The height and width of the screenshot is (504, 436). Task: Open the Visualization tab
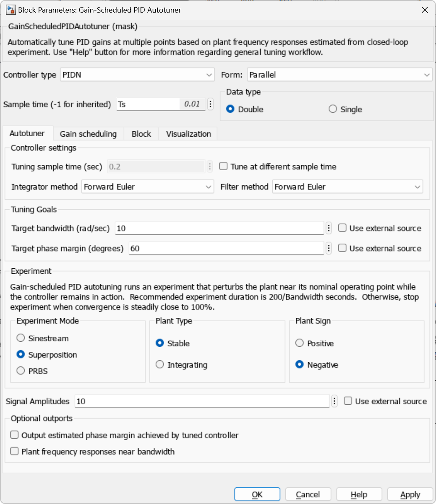[188, 134]
